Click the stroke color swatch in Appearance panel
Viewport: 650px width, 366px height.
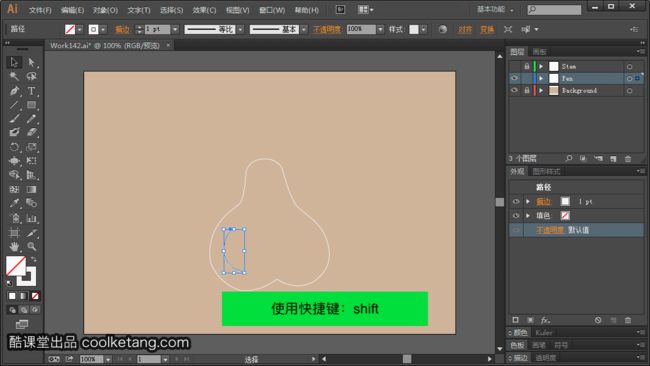pyautogui.click(x=565, y=201)
